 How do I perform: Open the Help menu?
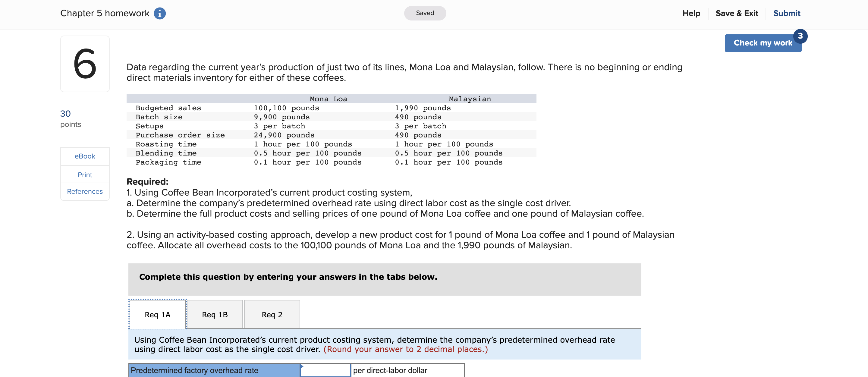coord(691,13)
